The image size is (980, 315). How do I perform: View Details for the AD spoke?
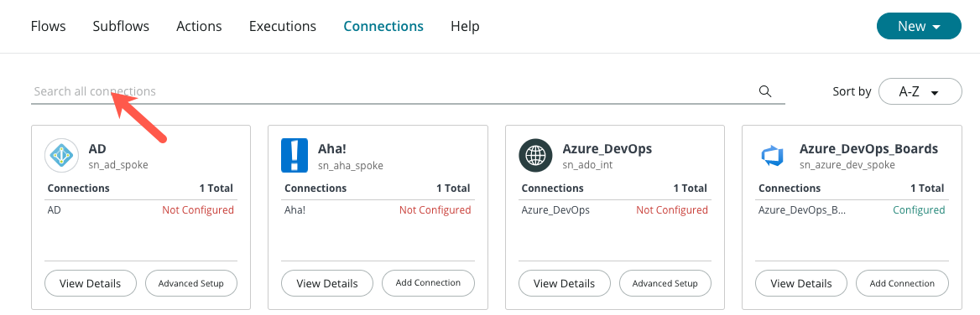(x=90, y=283)
